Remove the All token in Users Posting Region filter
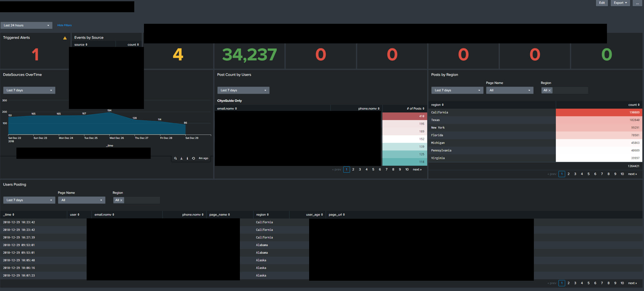This screenshot has width=644, height=291. pos(121,200)
